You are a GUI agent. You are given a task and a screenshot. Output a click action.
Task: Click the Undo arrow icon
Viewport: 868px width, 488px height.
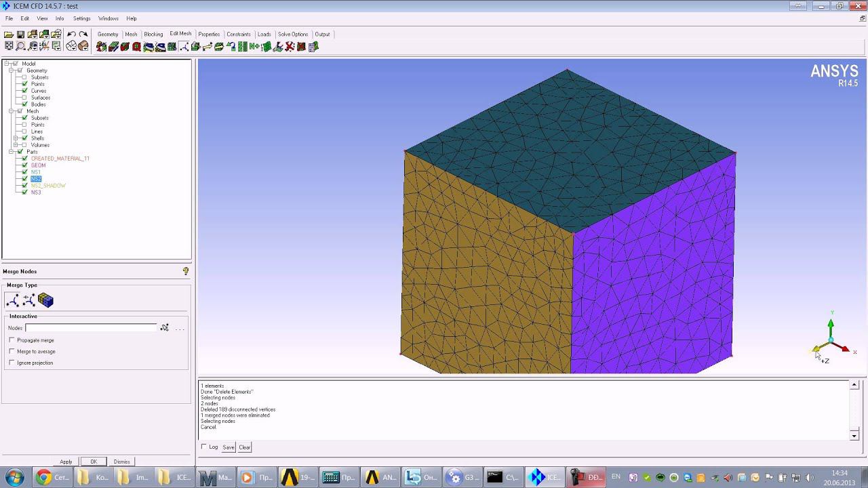tap(71, 34)
